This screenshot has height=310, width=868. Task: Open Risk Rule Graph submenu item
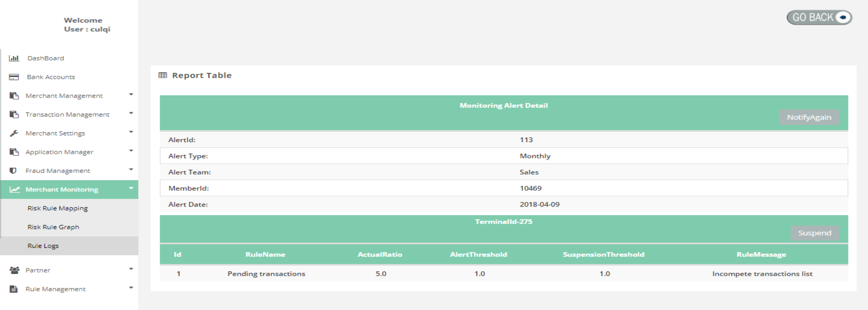tap(53, 227)
